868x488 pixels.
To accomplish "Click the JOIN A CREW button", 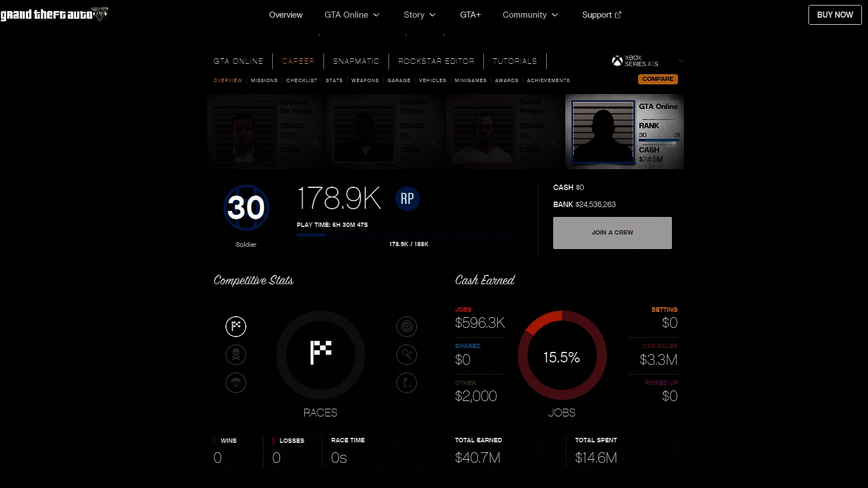I will (x=612, y=233).
